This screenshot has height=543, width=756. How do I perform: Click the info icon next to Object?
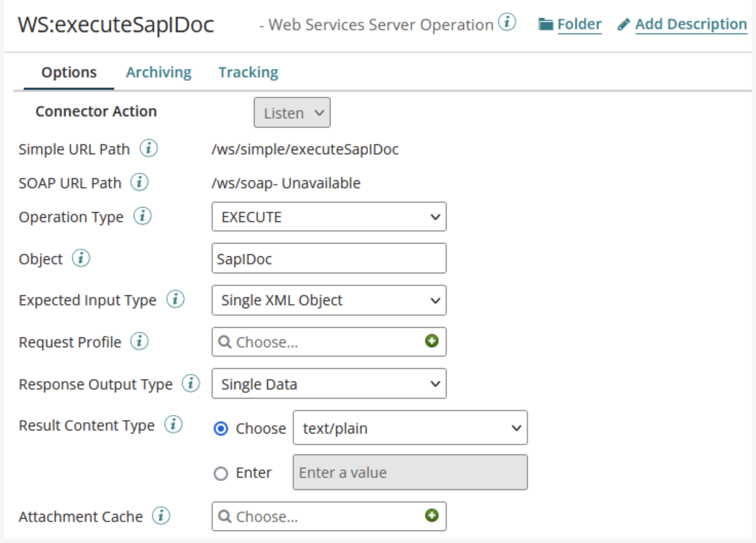coord(80,258)
